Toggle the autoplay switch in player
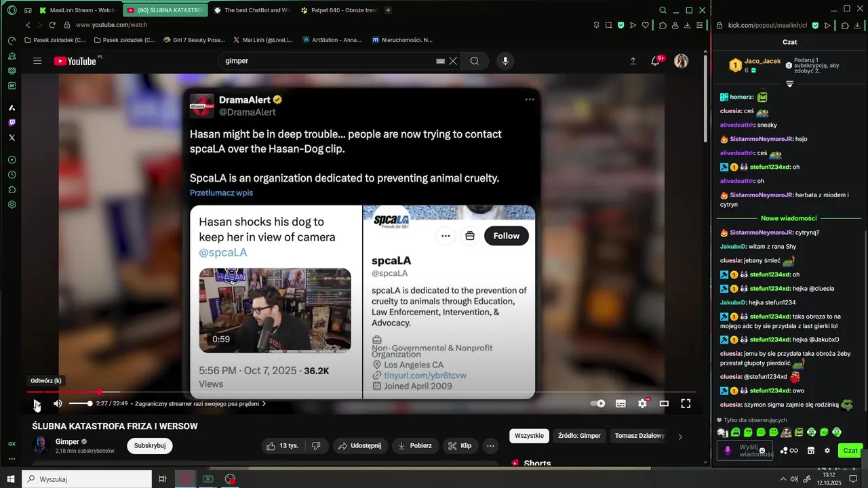The width and height of the screenshot is (868, 488). click(597, 403)
